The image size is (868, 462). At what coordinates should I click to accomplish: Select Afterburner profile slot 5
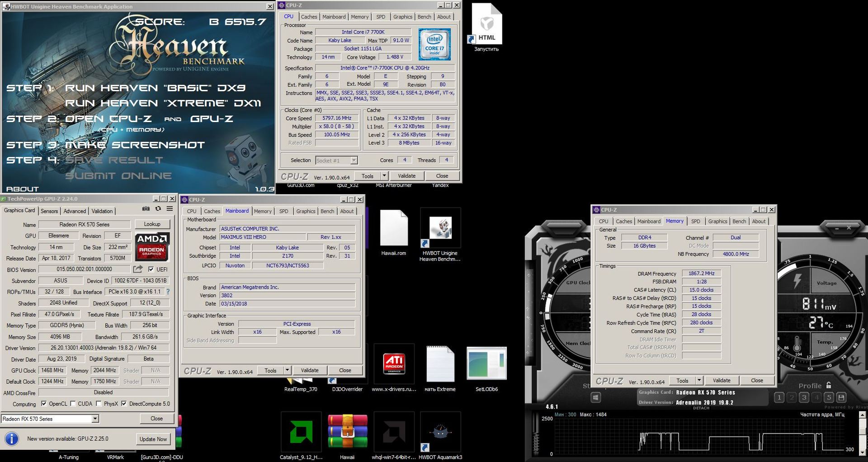pos(829,397)
